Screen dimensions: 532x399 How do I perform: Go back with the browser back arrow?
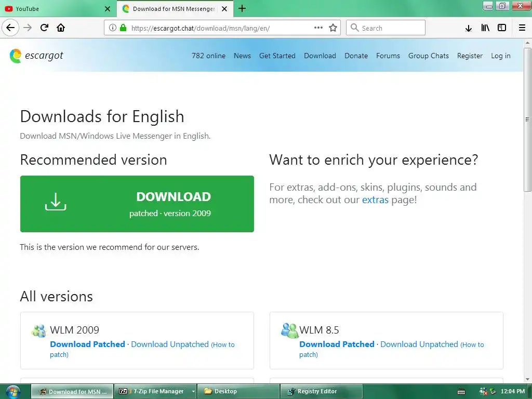[10, 28]
